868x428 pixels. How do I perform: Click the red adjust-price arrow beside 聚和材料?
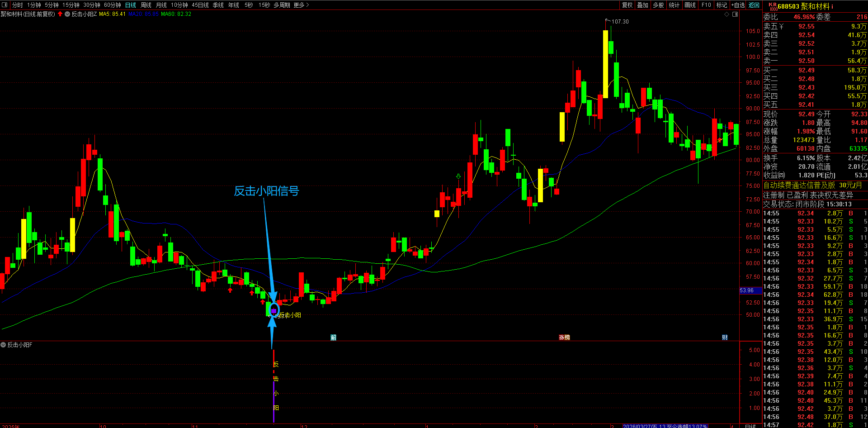coord(60,14)
